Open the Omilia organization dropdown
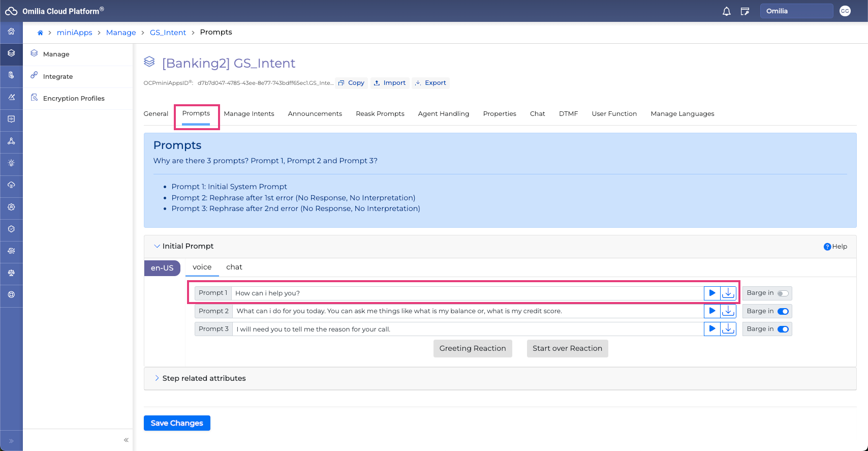Image resolution: width=868 pixels, height=451 pixels. tap(796, 11)
